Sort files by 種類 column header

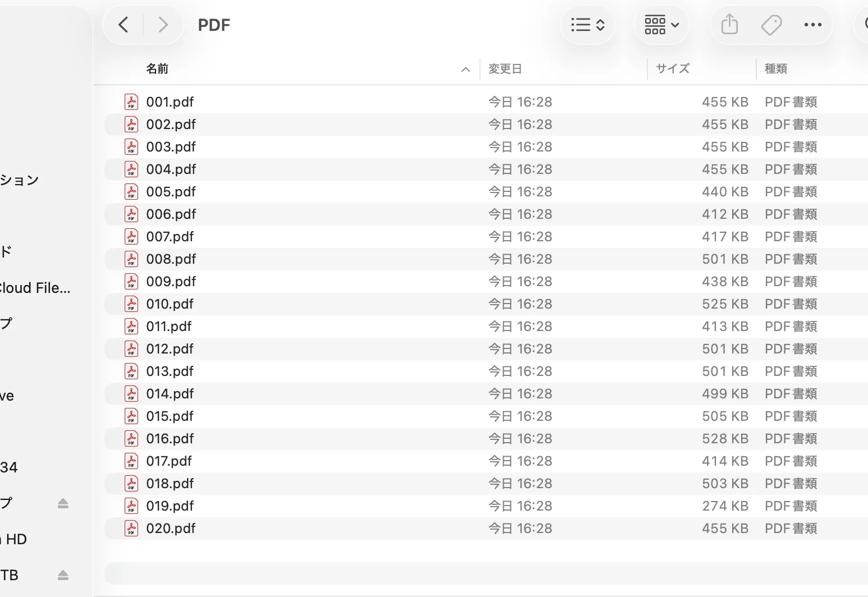point(776,69)
